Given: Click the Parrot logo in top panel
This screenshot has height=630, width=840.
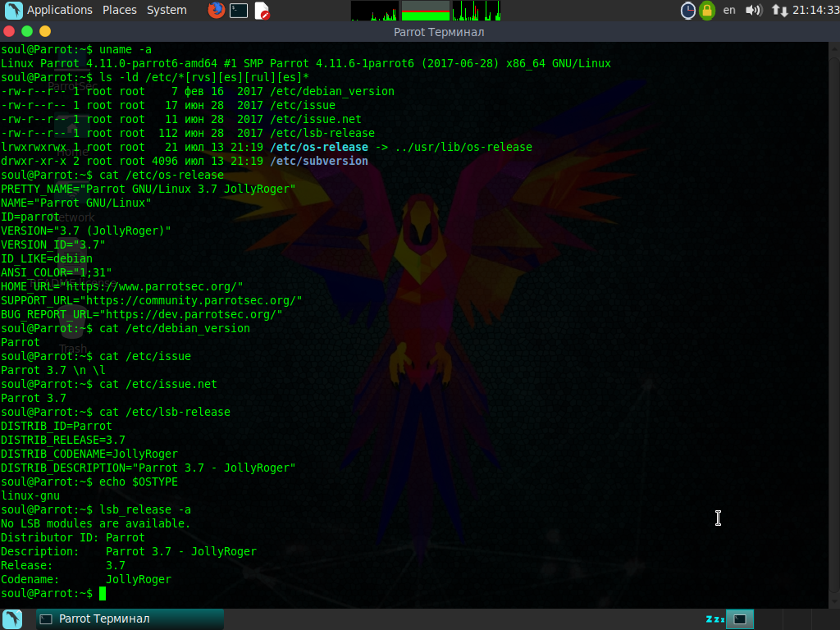Looking at the screenshot, I should pyautogui.click(x=13, y=10).
